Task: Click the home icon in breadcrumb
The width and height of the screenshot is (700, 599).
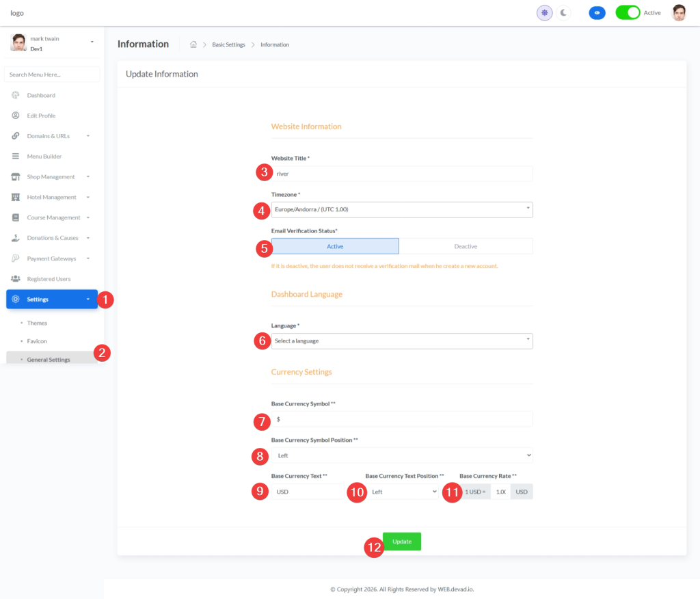Action: click(193, 44)
